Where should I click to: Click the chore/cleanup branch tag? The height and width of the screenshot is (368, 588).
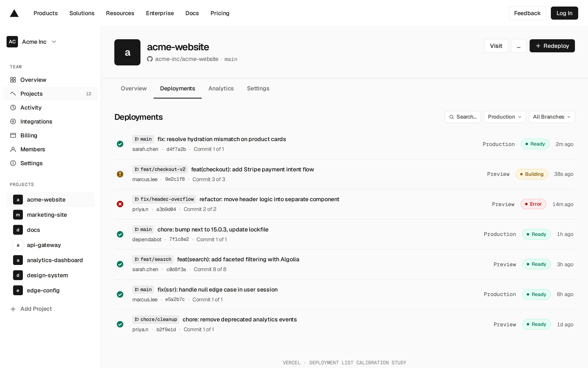pyautogui.click(x=156, y=319)
